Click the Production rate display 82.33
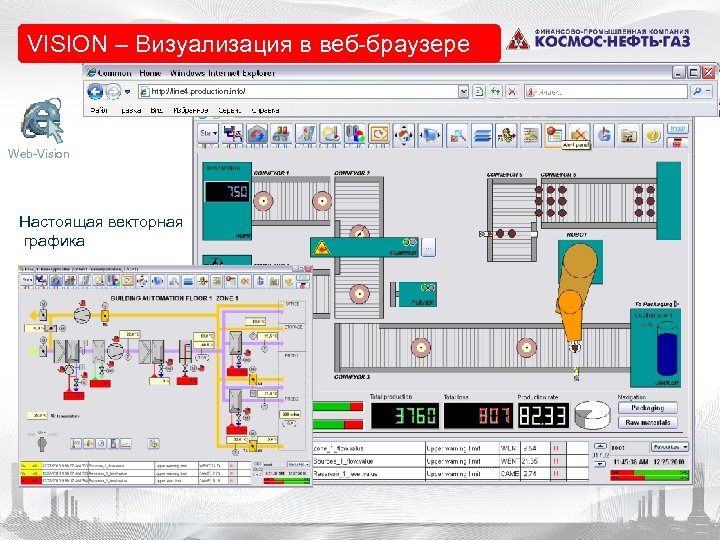The image size is (720, 540). pos(543,416)
